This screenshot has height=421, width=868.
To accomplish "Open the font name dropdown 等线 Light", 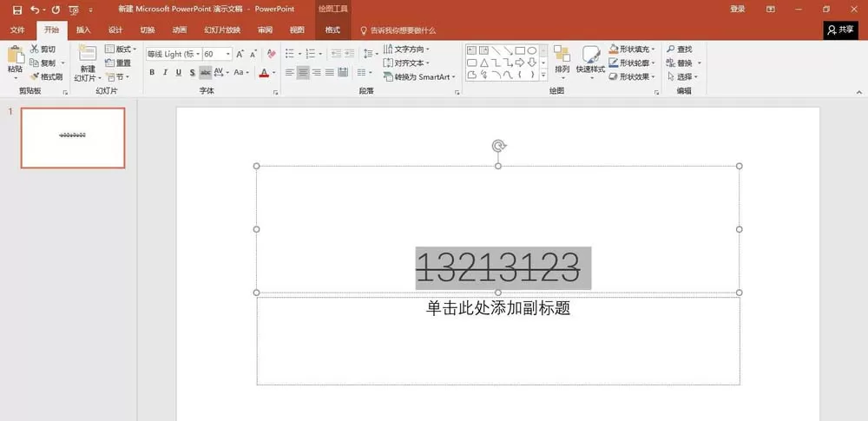I will click(198, 54).
